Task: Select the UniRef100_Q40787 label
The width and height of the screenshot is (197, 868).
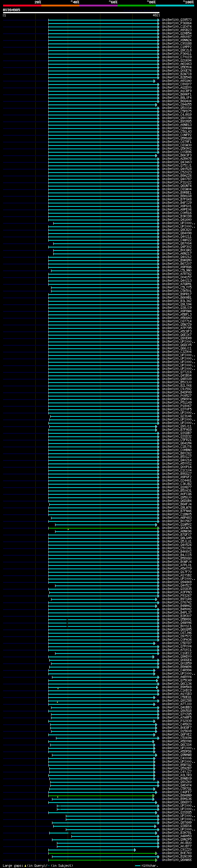Action: [x=177, y=179]
